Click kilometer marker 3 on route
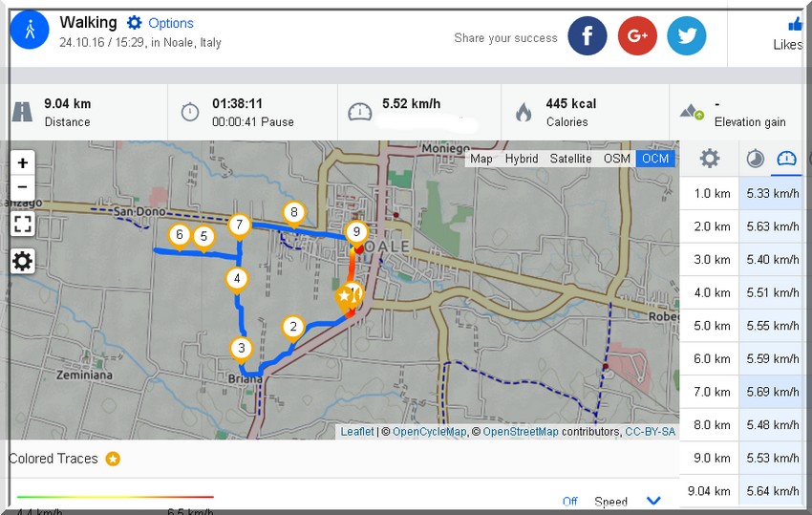Screen dimensions: 812x515 (x=242, y=350)
